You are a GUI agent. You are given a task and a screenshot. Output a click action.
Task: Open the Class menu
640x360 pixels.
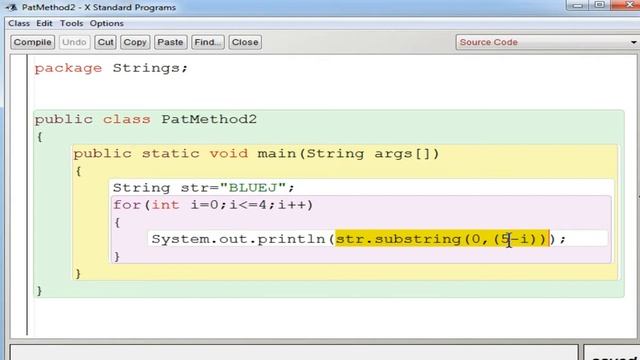pyautogui.click(x=19, y=23)
